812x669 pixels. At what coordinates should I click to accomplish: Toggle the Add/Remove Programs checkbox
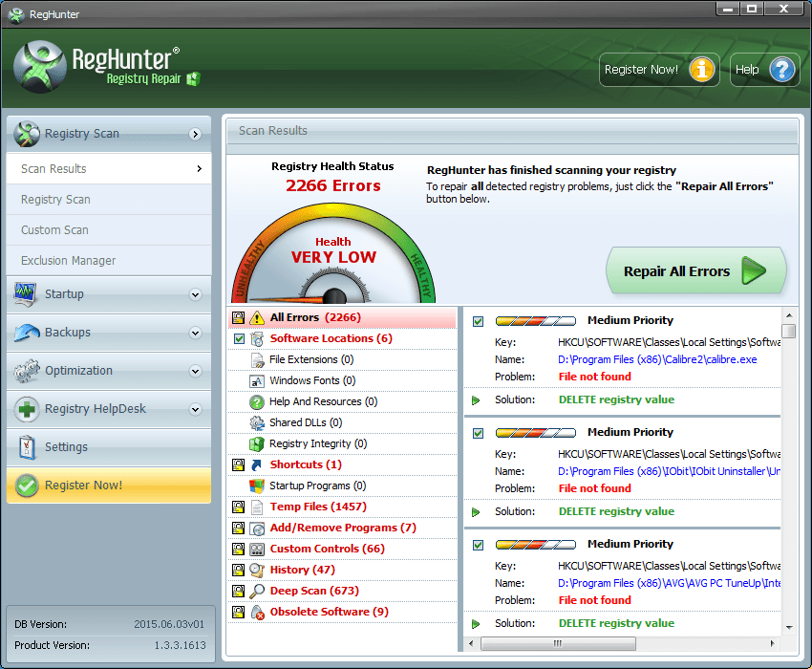[x=238, y=529]
